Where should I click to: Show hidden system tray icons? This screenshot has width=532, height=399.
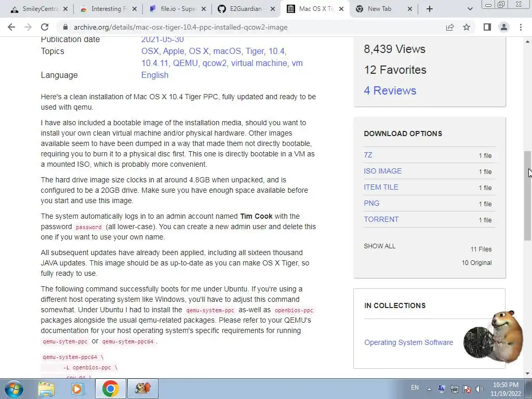tap(429, 389)
